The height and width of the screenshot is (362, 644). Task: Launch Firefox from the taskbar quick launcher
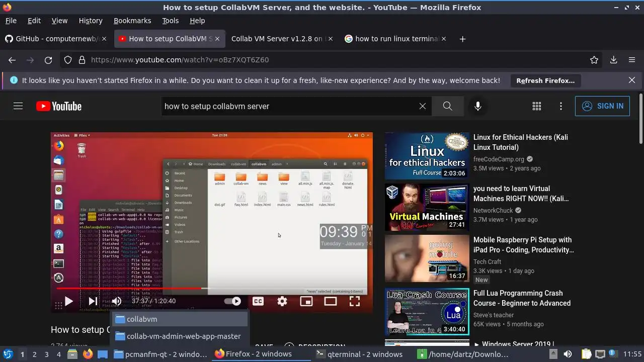pyautogui.click(x=88, y=354)
